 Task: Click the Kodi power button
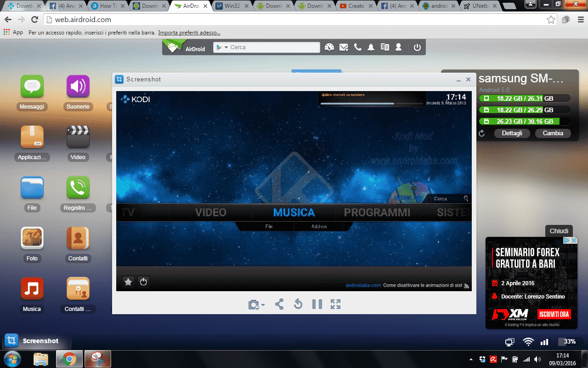(x=143, y=282)
